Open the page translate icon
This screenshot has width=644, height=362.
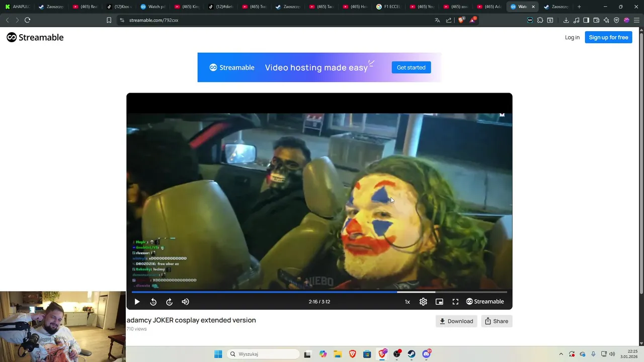(437, 20)
